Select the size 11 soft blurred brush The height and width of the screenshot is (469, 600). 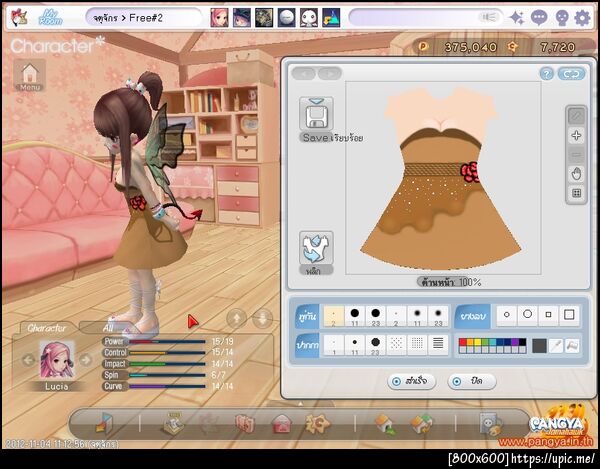pos(417,316)
